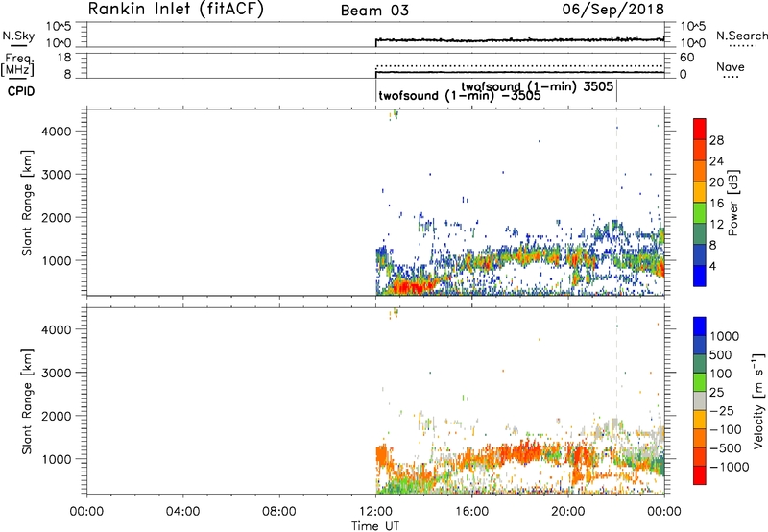Click the red -1000 velocity swatch
Viewport: 768px width, 532px height.
pos(700,475)
